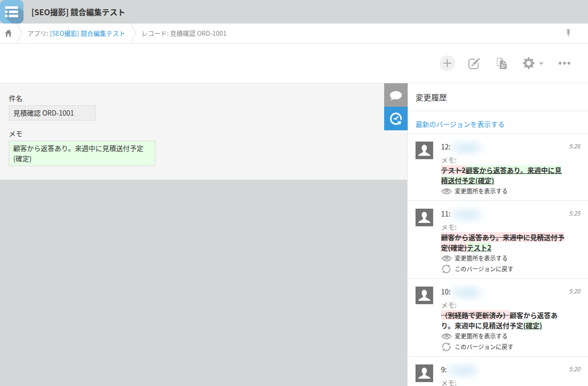Show changes for version 12

(x=474, y=191)
